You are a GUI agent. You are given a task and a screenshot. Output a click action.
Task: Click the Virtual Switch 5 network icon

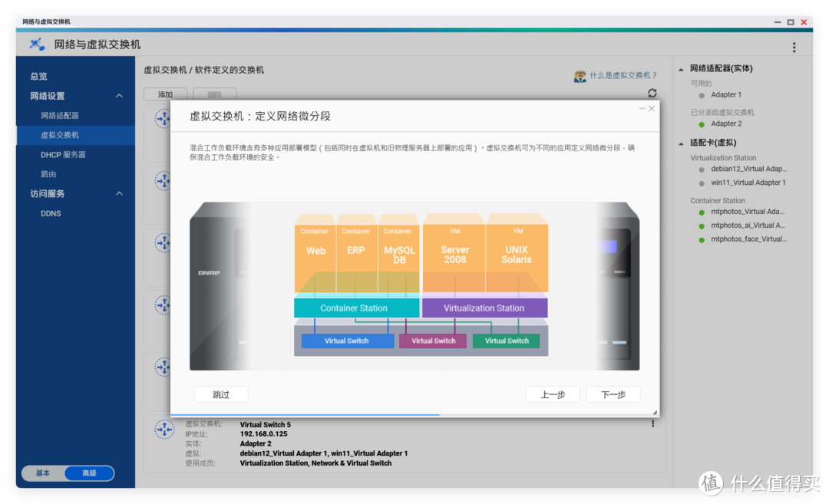click(x=164, y=430)
